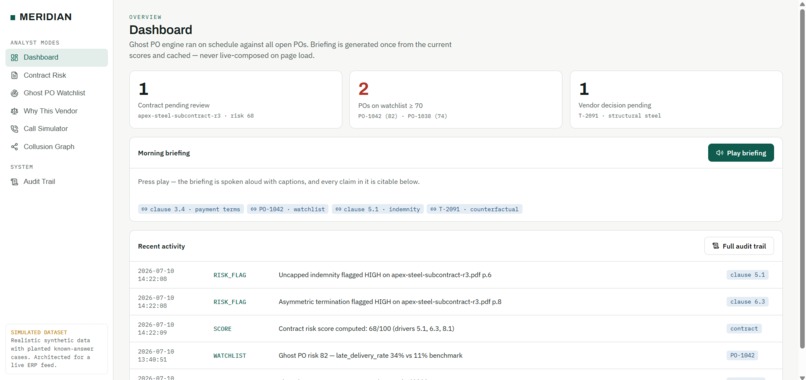Click the WATCHLIST event label

[x=230, y=355]
